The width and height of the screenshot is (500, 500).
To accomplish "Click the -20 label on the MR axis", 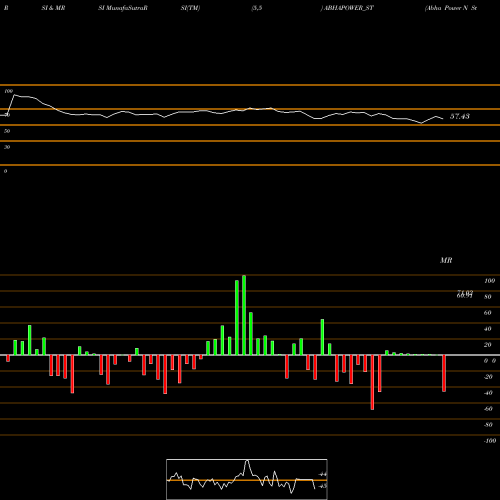I will click(x=488, y=377).
